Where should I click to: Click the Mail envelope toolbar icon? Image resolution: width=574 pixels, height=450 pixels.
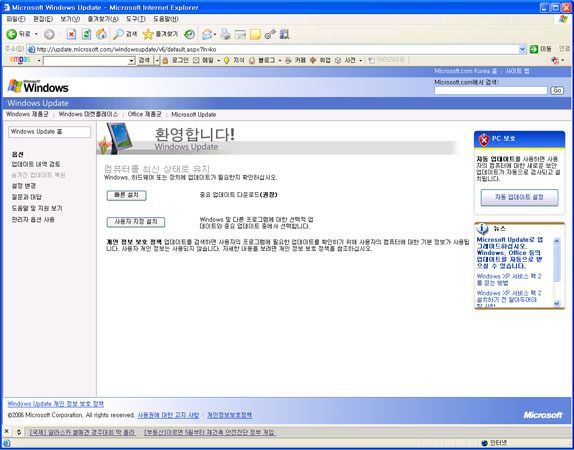pyautogui.click(x=207, y=34)
